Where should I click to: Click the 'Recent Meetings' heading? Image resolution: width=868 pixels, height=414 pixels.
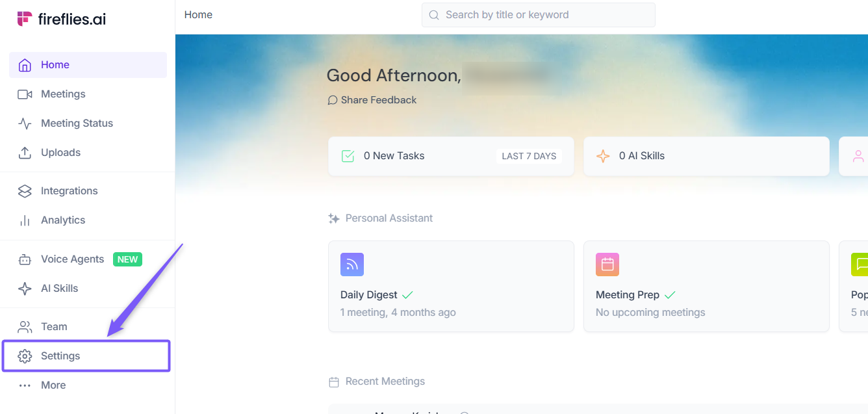point(385,382)
